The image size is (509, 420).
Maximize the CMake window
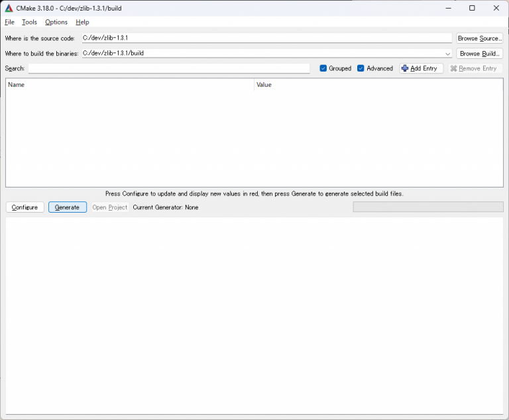472,8
